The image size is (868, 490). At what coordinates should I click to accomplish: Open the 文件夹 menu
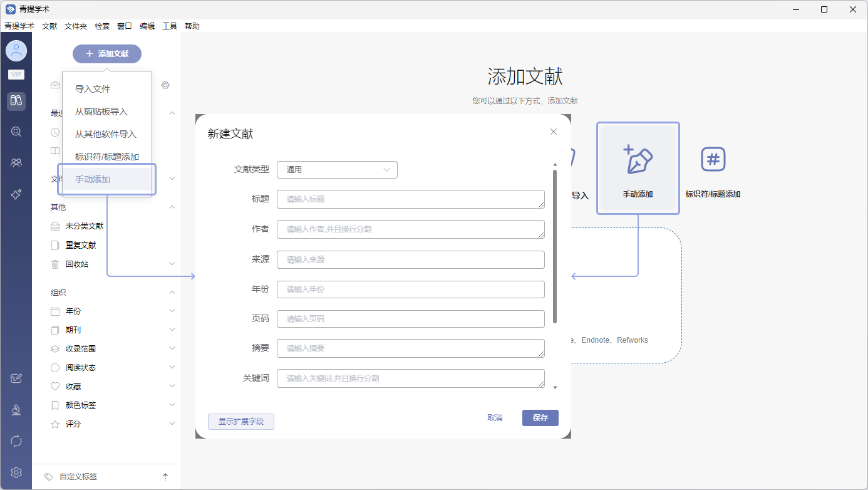pos(76,26)
